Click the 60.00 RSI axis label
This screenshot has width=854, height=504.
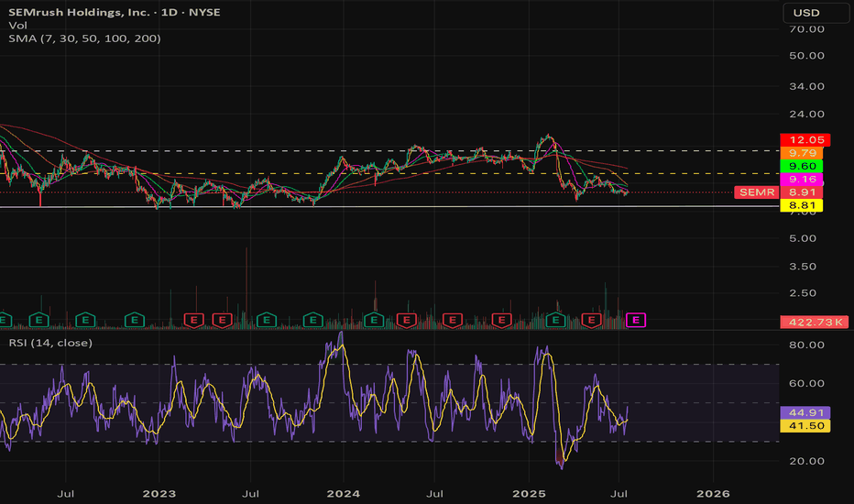tap(806, 384)
